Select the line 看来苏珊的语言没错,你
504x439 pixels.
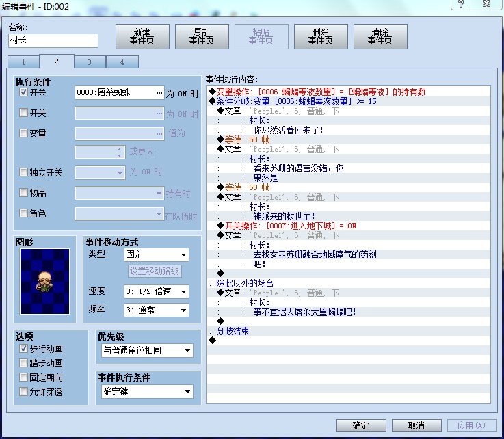coord(349,168)
